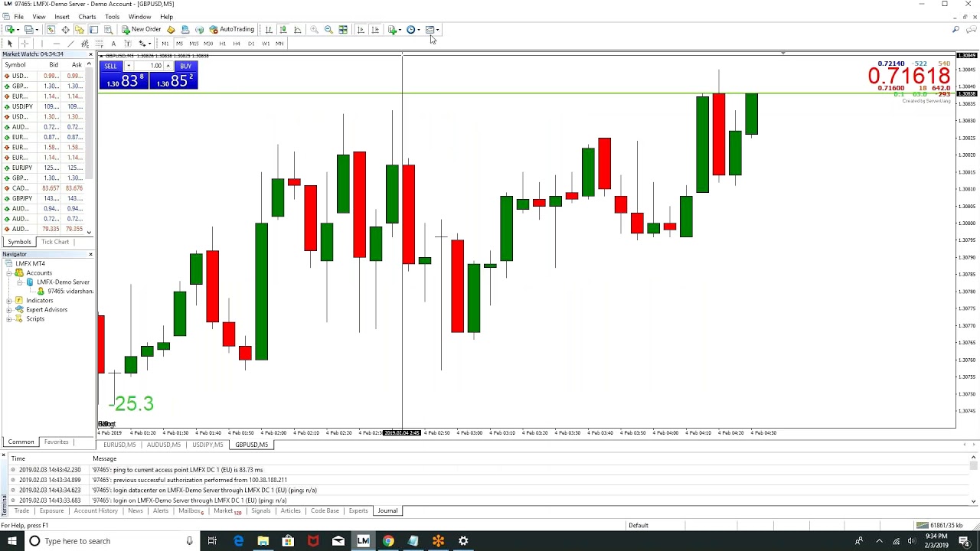Toggle the Market Watch window icon
The image size is (980, 551).
tap(51, 29)
